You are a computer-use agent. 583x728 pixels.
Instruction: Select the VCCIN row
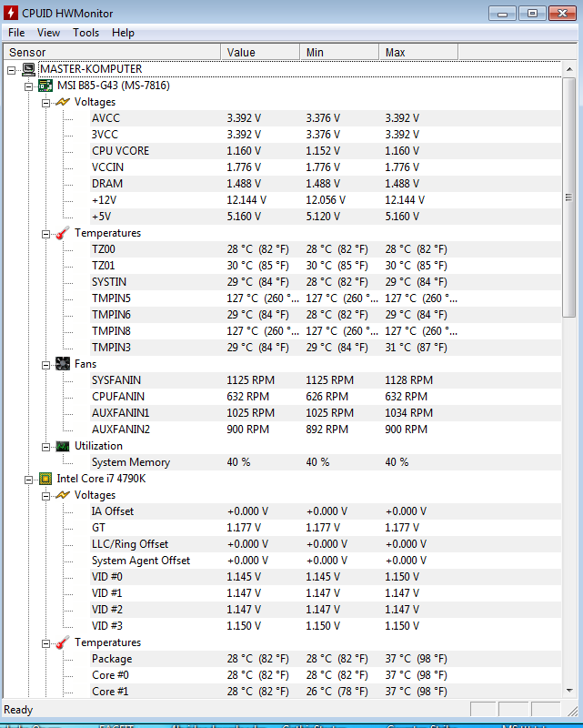tap(326, 167)
